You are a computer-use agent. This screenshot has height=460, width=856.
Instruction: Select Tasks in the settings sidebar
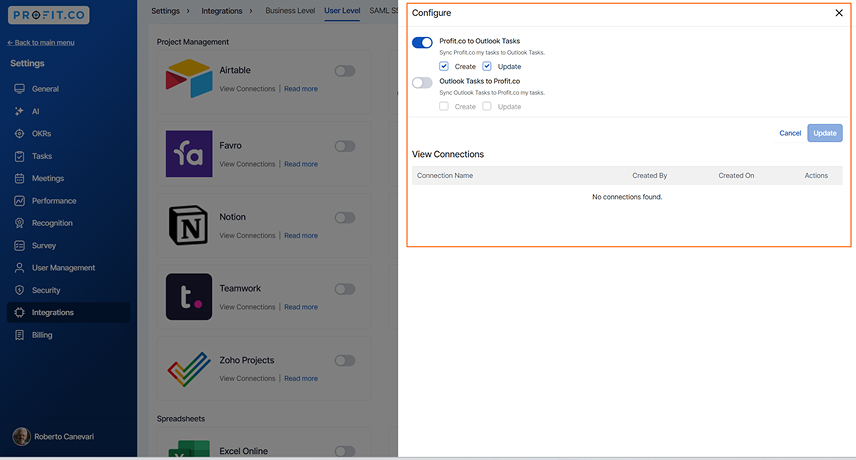coord(42,156)
